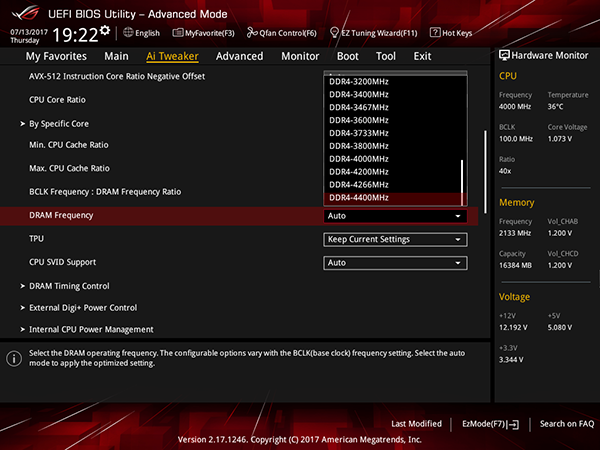
Task: Click the main settings page scrollbar
Action: click(485, 172)
